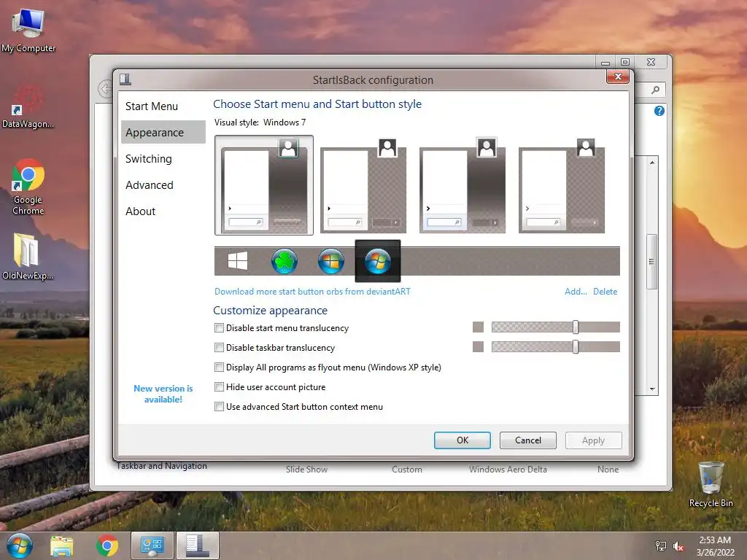The height and width of the screenshot is (560, 747).
Task: Open the My Computer desktop icon
Action: pos(28,31)
